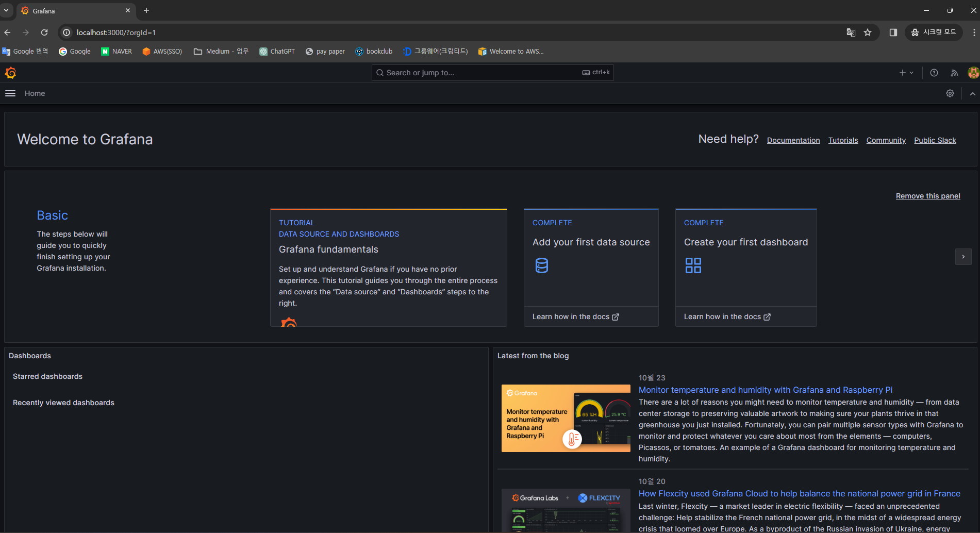Click Recently viewed dashboards heading

point(63,403)
